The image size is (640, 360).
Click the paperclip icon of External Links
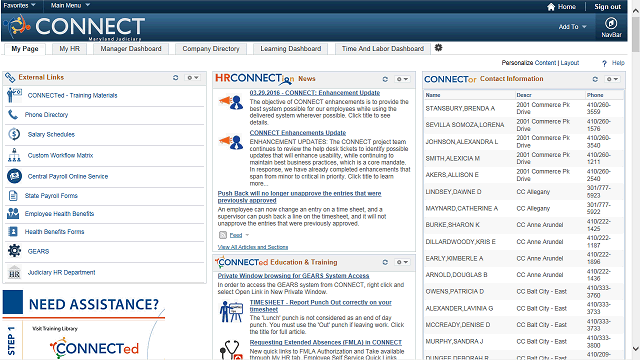click(x=10, y=77)
